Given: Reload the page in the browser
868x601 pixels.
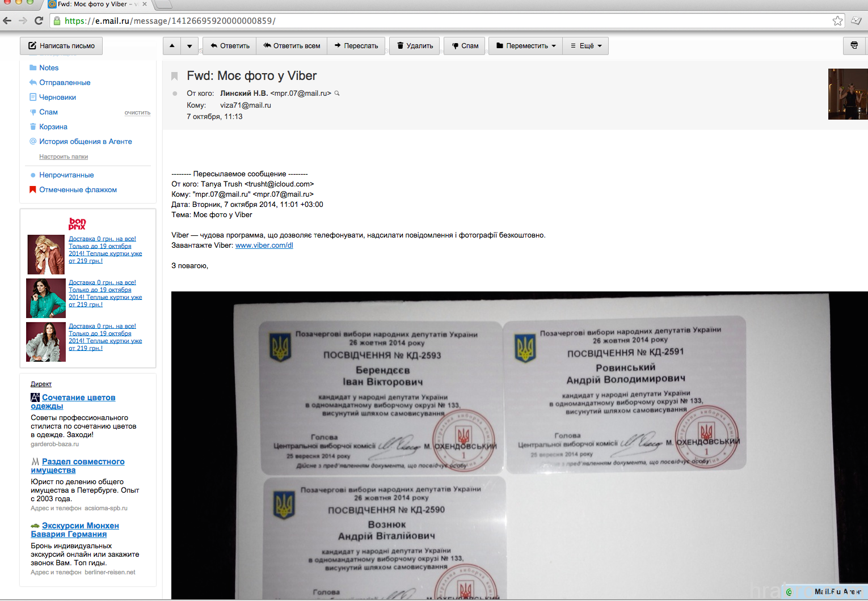Looking at the screenshot, I should (39, 21).
